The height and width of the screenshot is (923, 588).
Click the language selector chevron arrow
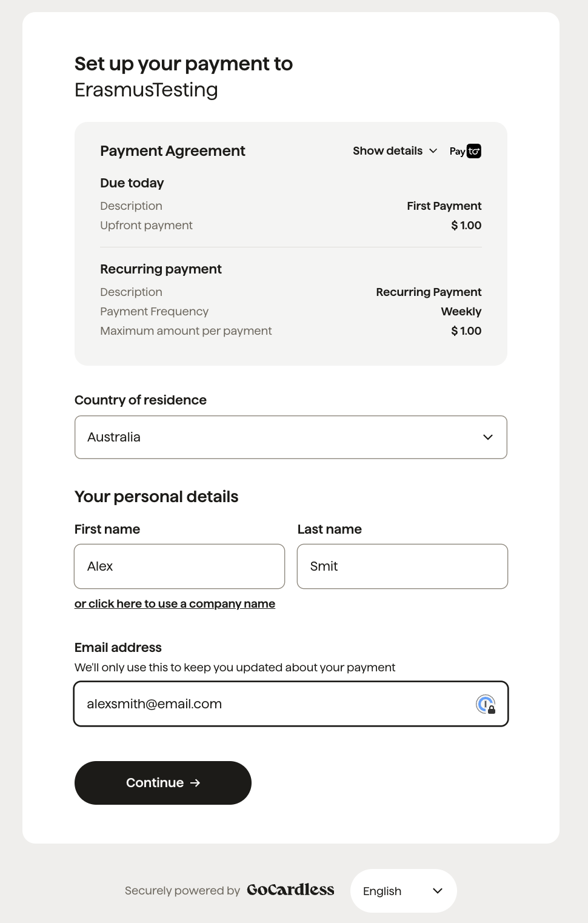[x=438, y=891]
